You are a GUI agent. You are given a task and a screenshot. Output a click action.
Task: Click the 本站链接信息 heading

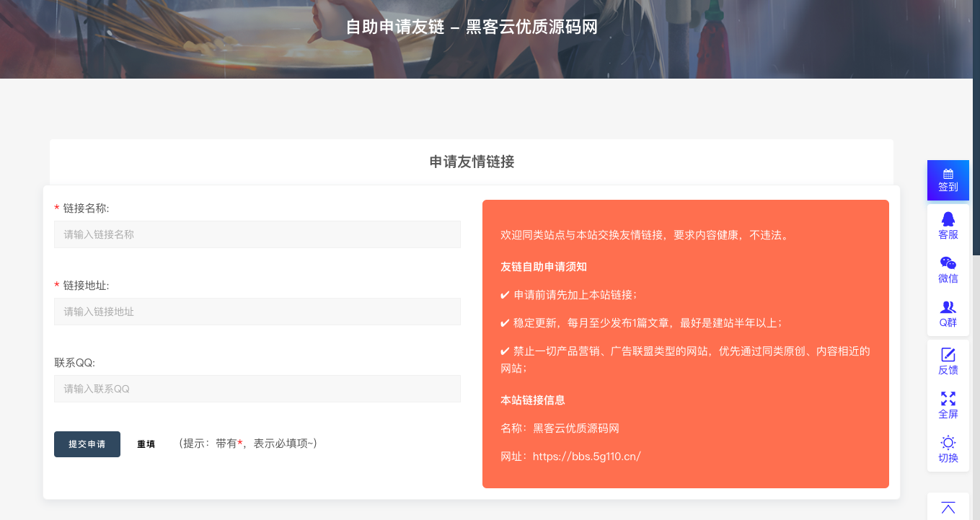[533, 400]
